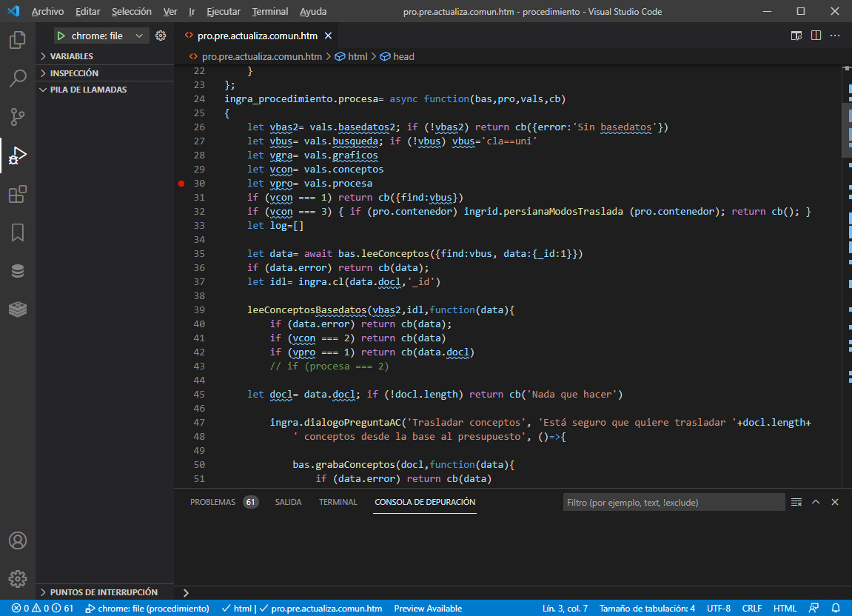This screenshot has width=852, height=616.
Task: Start debugging with green play button
Action: pos(61,36)
